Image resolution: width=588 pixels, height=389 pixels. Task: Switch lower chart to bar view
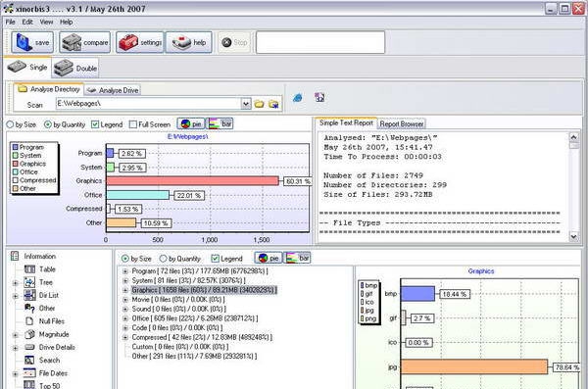(297, 258)
